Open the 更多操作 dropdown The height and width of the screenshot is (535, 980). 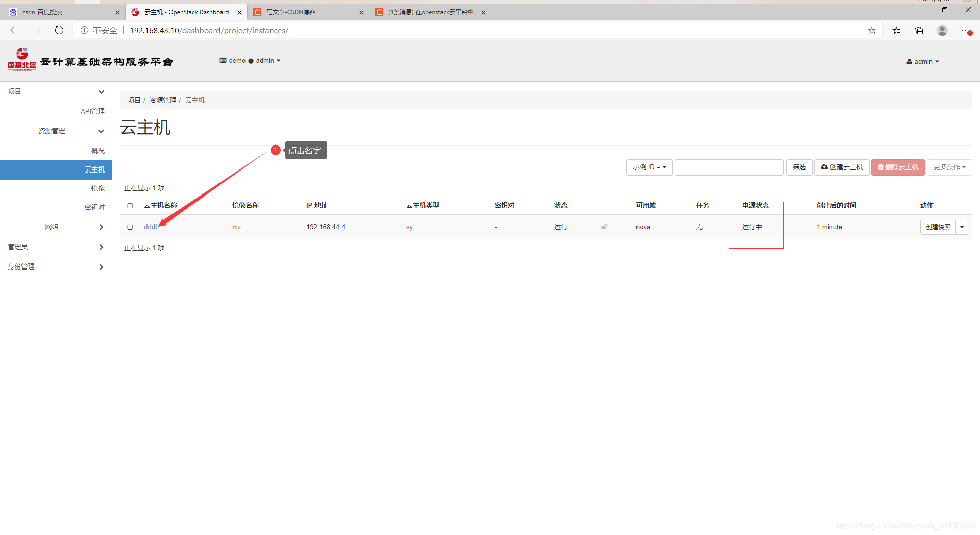(x=949, y=167)
